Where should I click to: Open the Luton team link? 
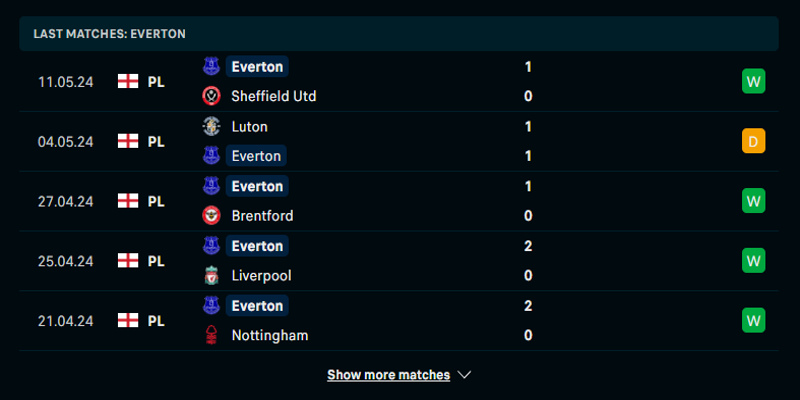[249, 126]
